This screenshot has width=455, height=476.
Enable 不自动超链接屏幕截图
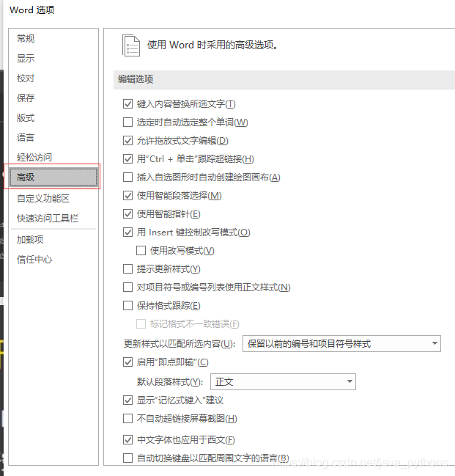pyautogui.click(x=127, y=418)
